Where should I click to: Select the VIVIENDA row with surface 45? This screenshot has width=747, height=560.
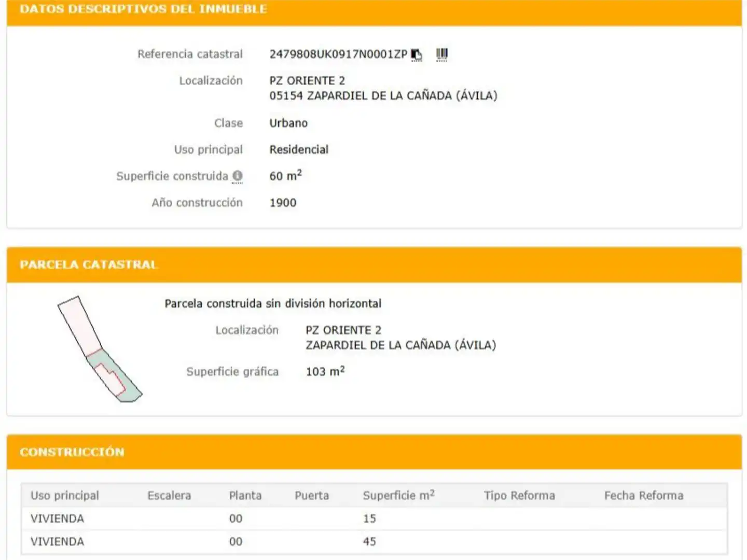(x=374, y=542)
